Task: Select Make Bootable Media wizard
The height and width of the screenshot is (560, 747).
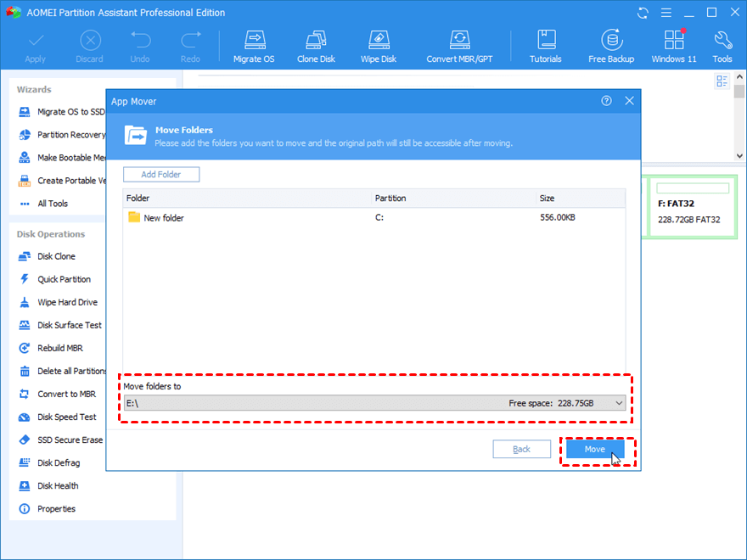Action: [x=61, y=158]
